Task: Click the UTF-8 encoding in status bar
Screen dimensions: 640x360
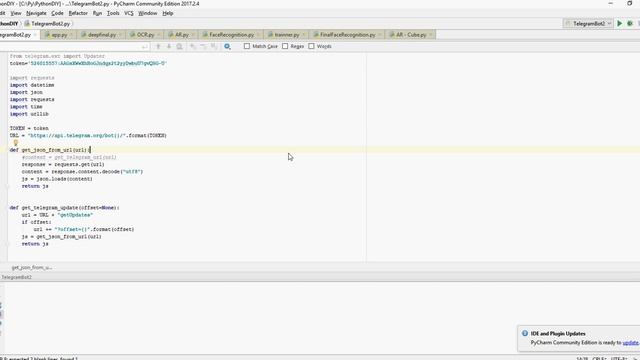Action: pyautogui.click(x=618, y=358)
